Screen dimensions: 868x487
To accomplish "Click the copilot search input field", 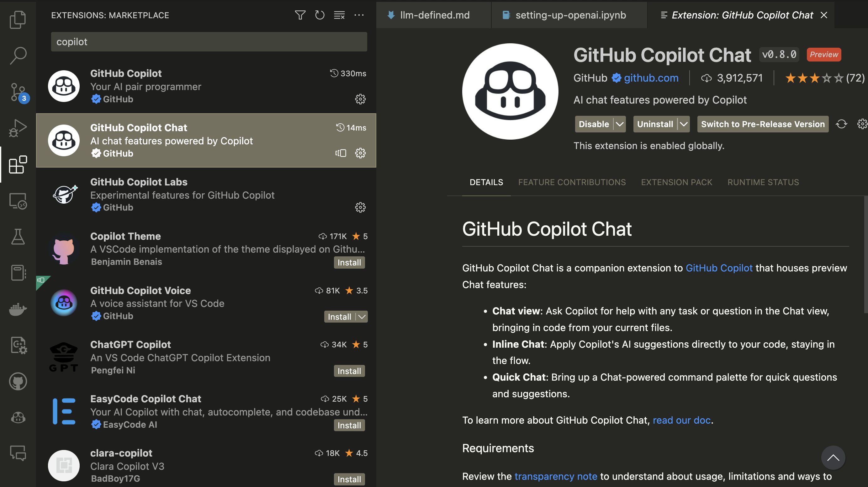I will point(209,42).
